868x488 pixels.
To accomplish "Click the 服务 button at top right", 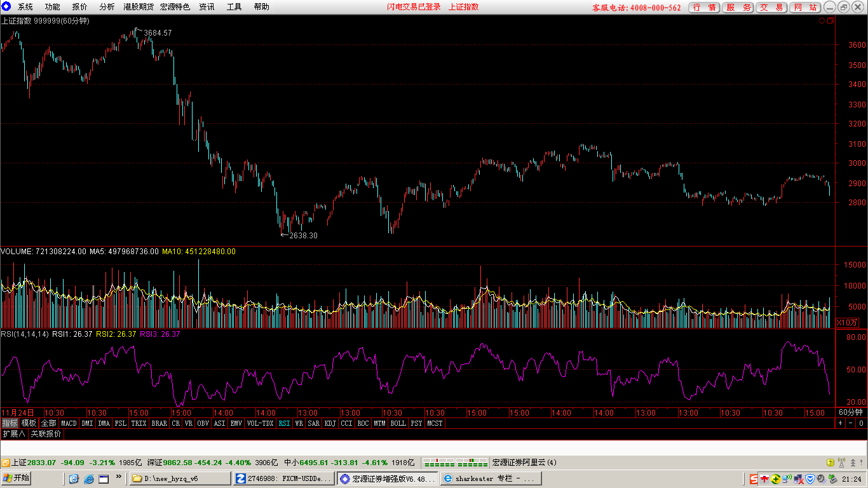I will [738, 8].
